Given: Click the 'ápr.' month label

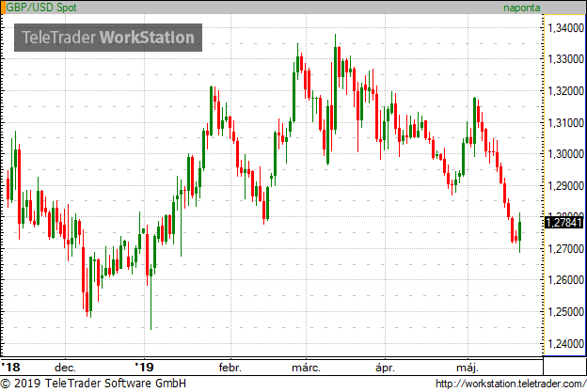Looking at the screenshot, I should point(385,368).
